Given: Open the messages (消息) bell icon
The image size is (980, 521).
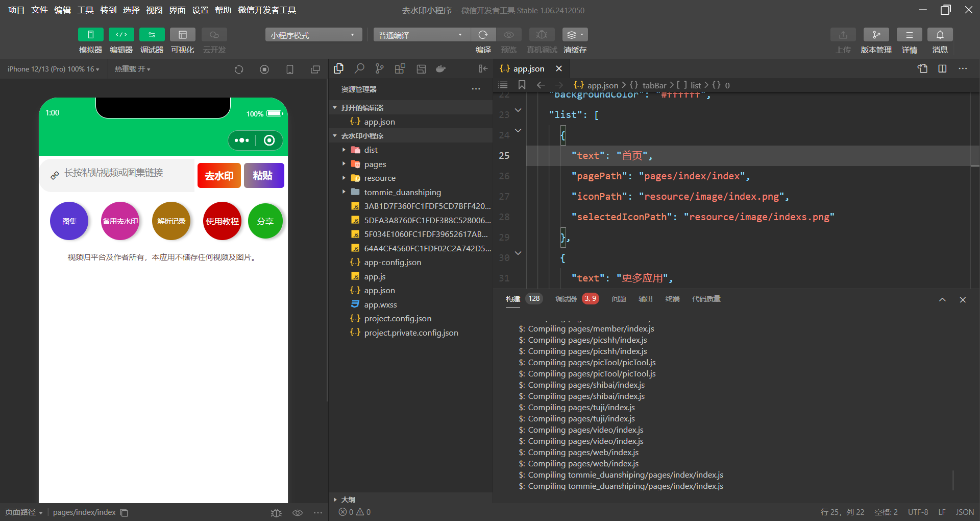Looking at the screenshot, I should 940,35.
